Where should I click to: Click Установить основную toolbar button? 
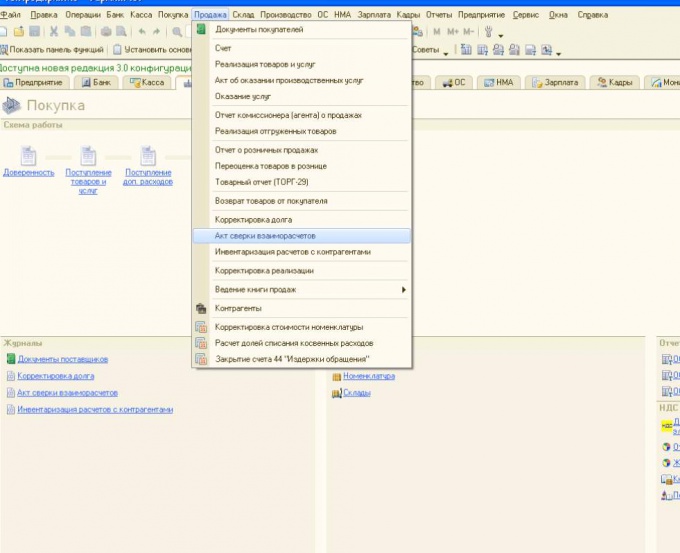click(152, 50)
